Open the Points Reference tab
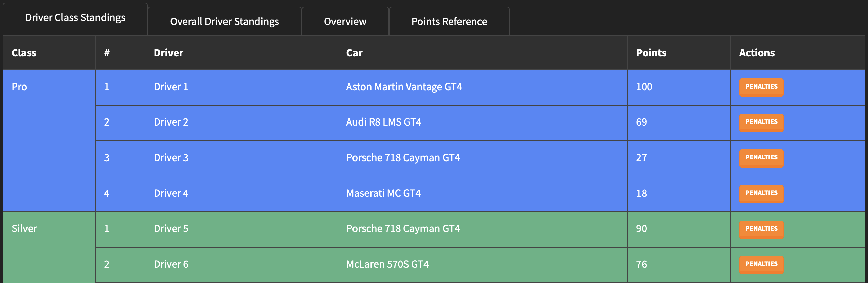Viewport: 868px width, 283px height. [x=449, y=21]
